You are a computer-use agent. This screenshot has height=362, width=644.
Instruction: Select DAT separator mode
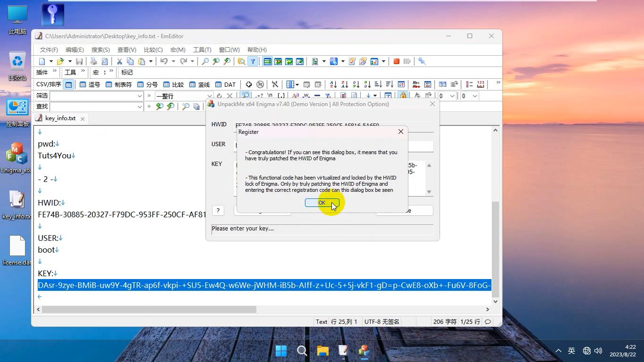point(225,84)
